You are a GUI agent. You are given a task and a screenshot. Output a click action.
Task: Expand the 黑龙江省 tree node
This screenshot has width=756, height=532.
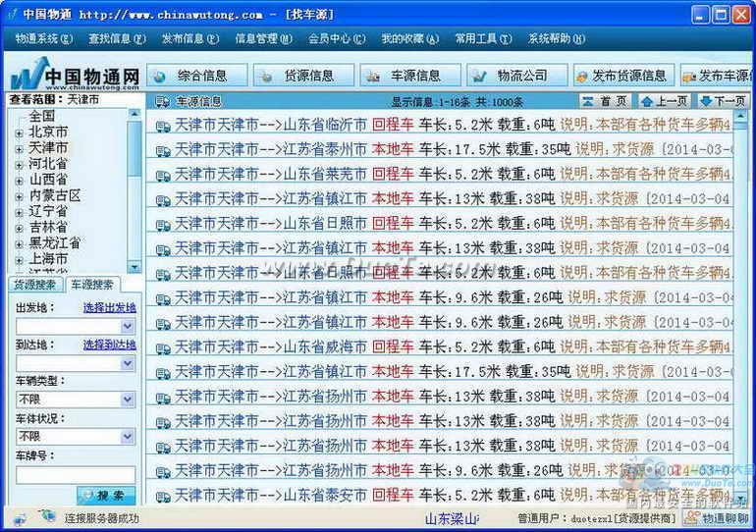coord(20,244)
